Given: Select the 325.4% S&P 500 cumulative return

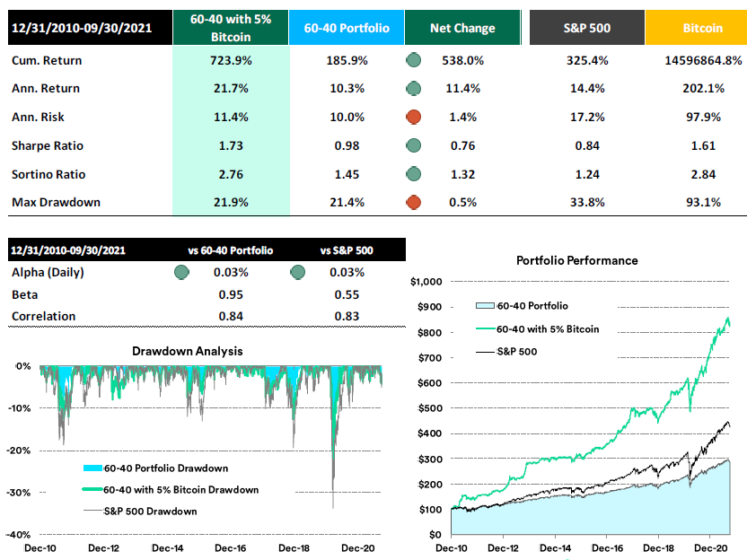Looking at the screenshot, I should (x=587, y=60).
